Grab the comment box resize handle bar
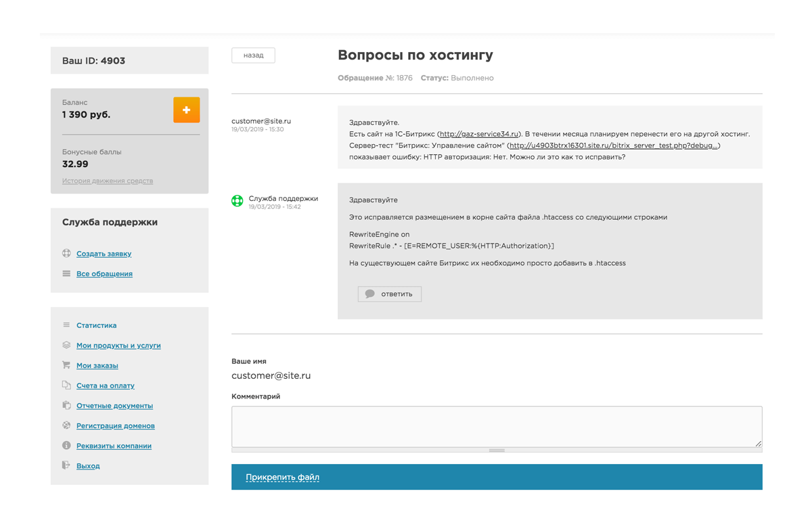 [x=497, y=451]
